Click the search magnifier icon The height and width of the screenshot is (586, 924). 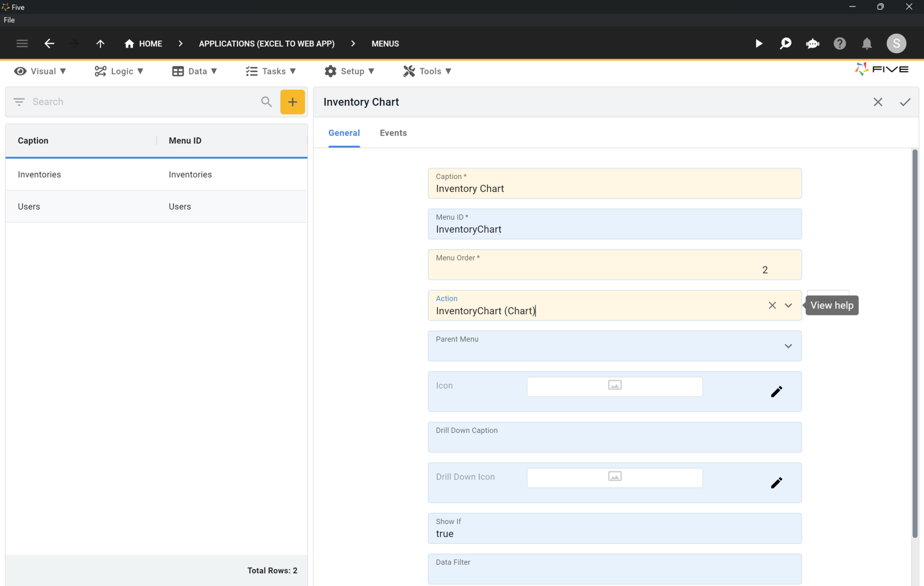click(x=266, y=102)
